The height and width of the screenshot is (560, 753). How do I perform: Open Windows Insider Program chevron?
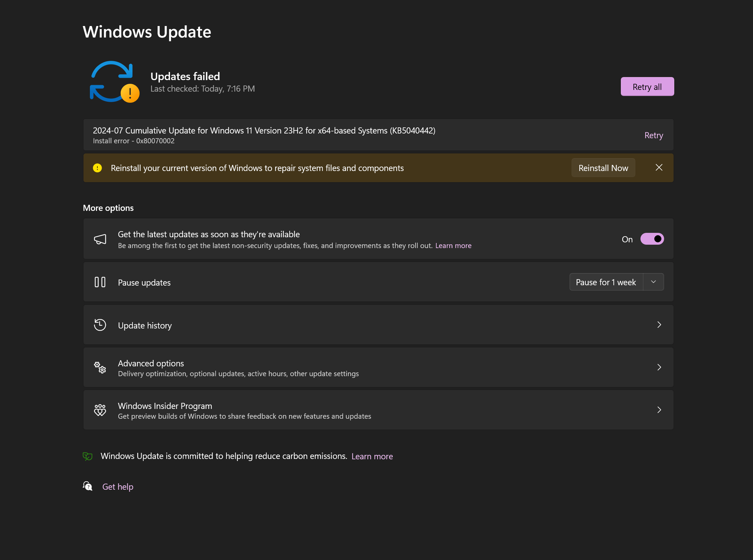click(659, 410)
